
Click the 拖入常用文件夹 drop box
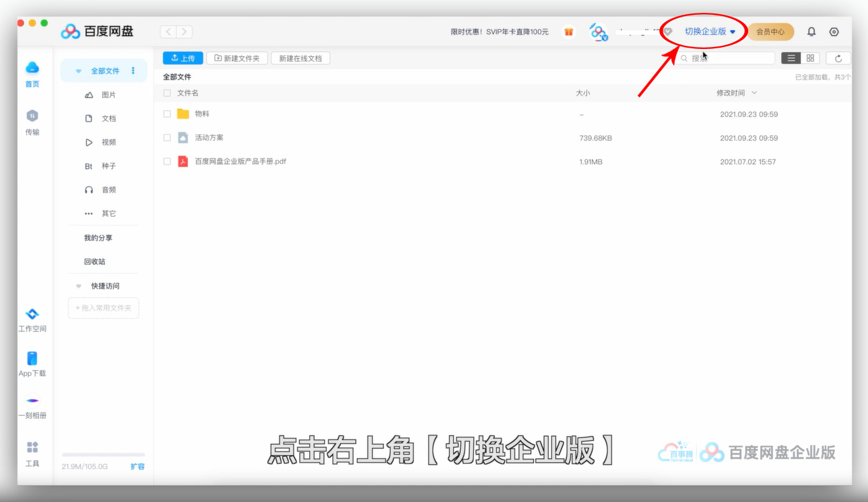(x=104, y=308)
